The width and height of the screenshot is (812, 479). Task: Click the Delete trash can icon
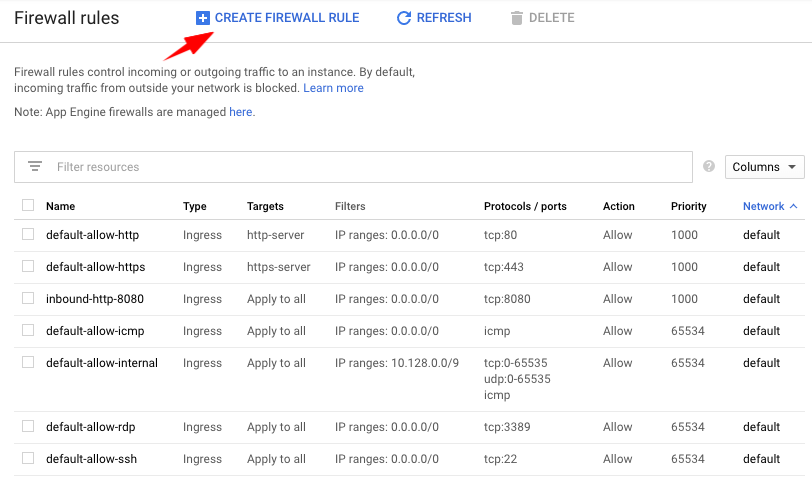click(x=516, y=18)
